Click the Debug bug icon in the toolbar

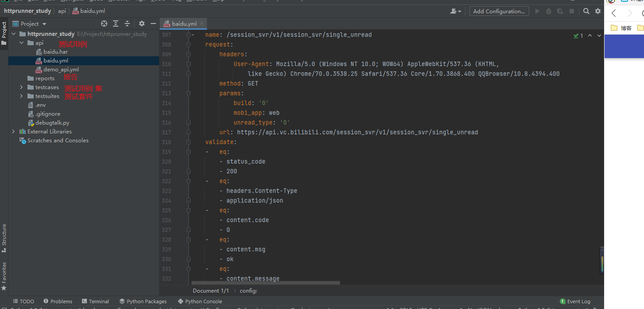pyautogui.click(x=549, y=11)
